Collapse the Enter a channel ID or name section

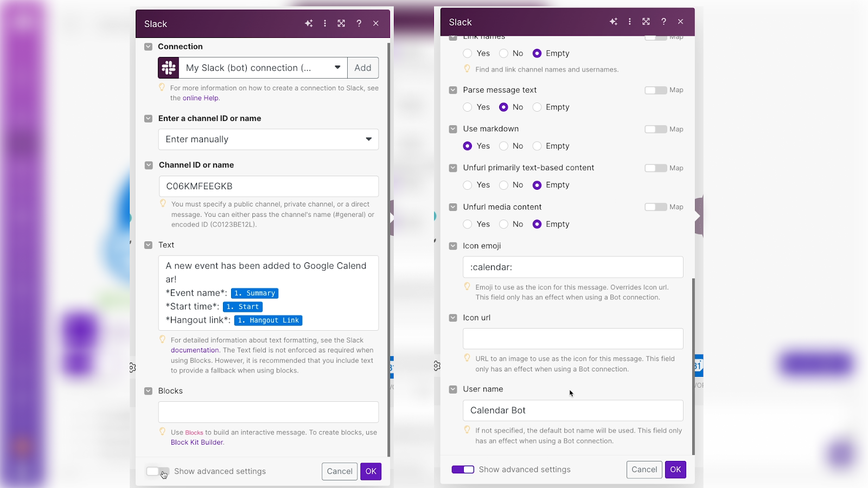[x=148, y=118]
